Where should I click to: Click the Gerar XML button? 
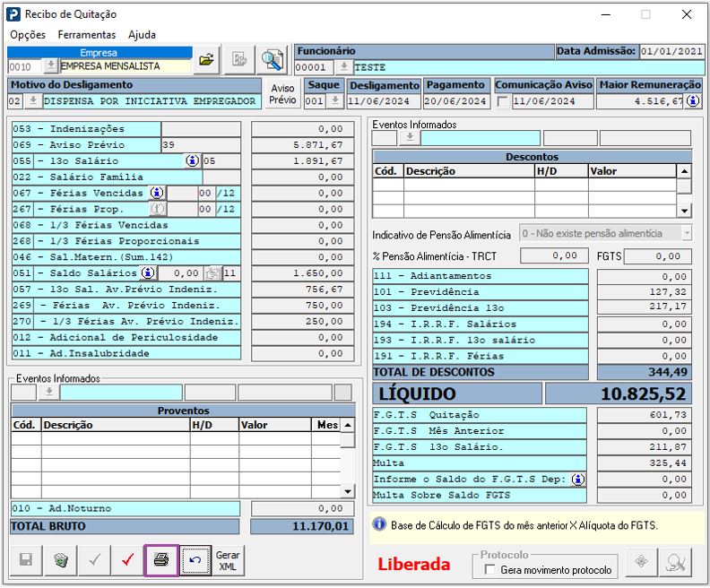(x=228, y=560)
